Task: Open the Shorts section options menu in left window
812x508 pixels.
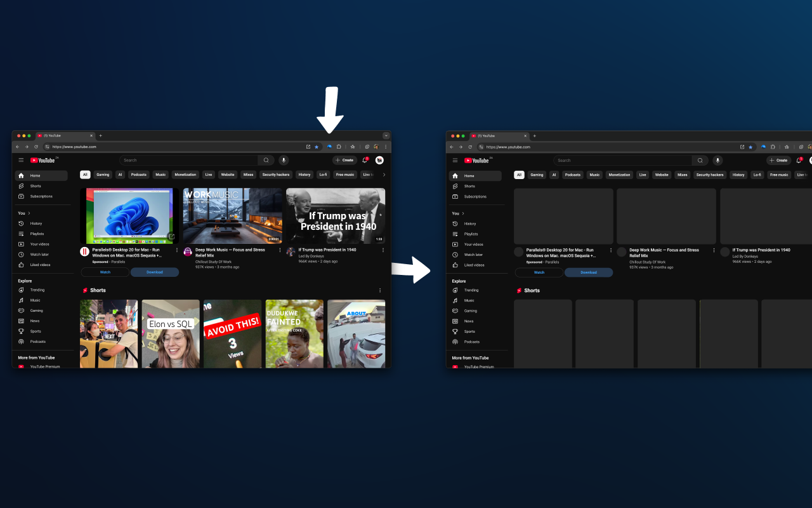Action: [380, 290]
